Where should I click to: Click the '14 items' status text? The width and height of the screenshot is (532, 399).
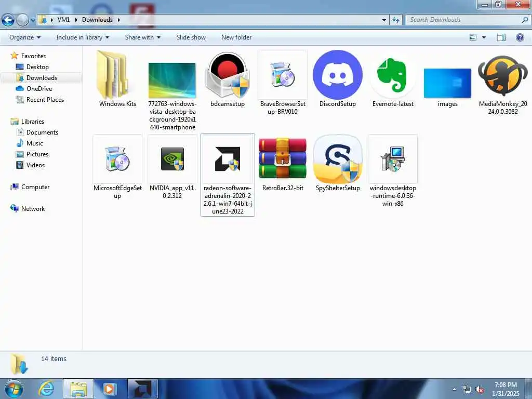[54, 358]
